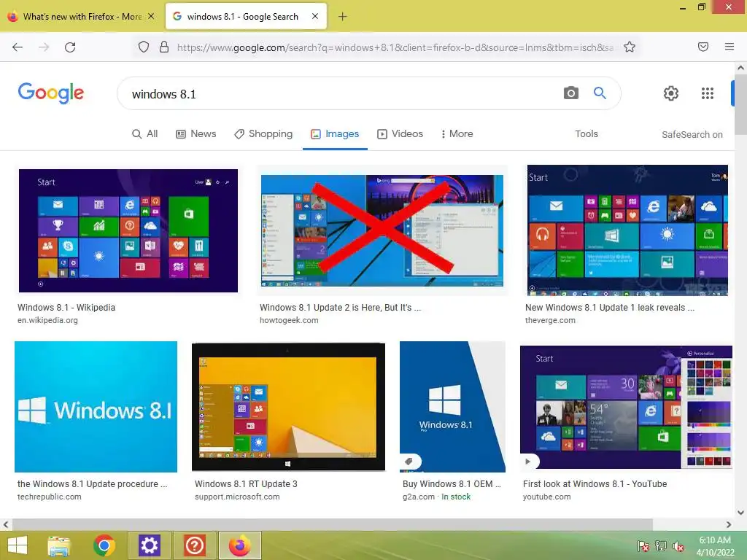Open the Windows 8.1 Wikipedia Start screen image
Screen dimensions: 747x560
tap(128, 230)
